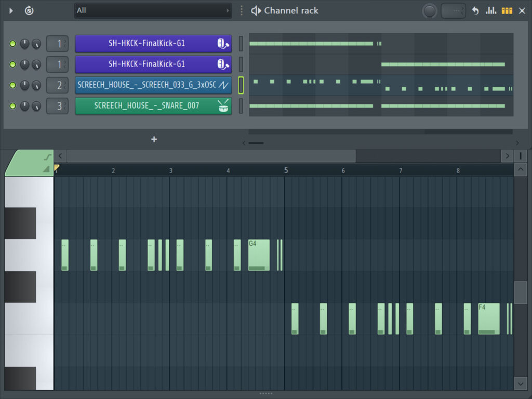Click bar 3 on the piano roll timeline
This screenshot has height=399, width=532.
click(170, 170)
